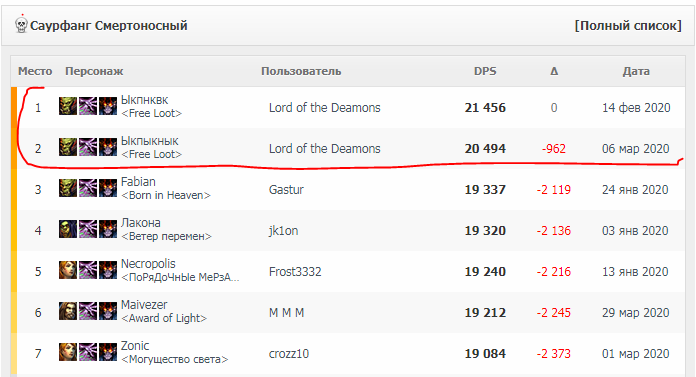Click the female human icon for Necropolis
This screenshot has width=696, height=377.
(x=68, y=270)
